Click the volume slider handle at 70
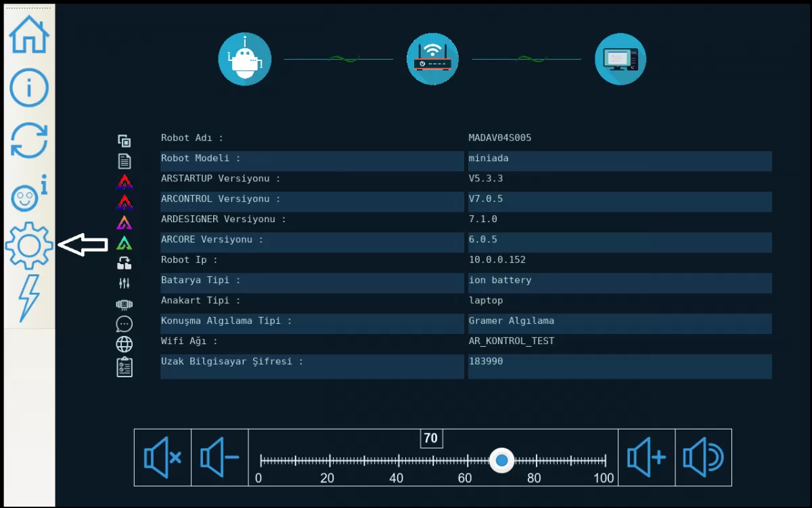 501,461
